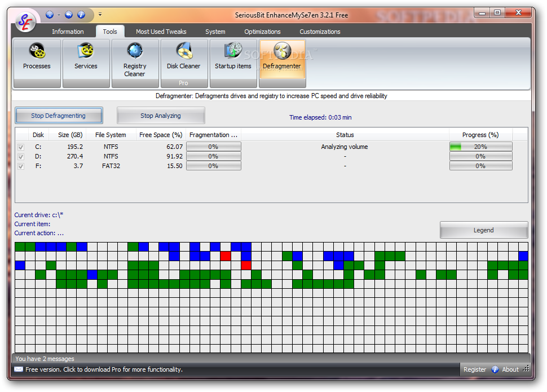The image size is (547, 392).
Task: Open the Optimizations tab
Action: 262,32
